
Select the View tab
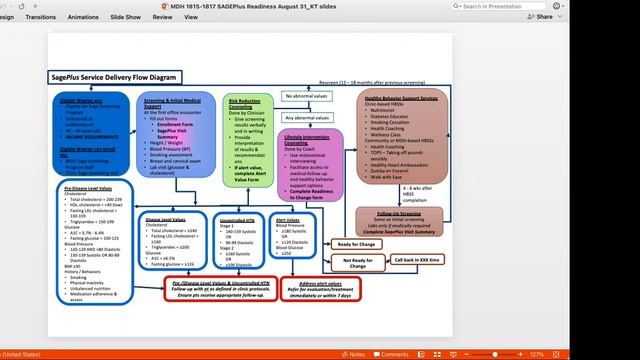point(191,17)
